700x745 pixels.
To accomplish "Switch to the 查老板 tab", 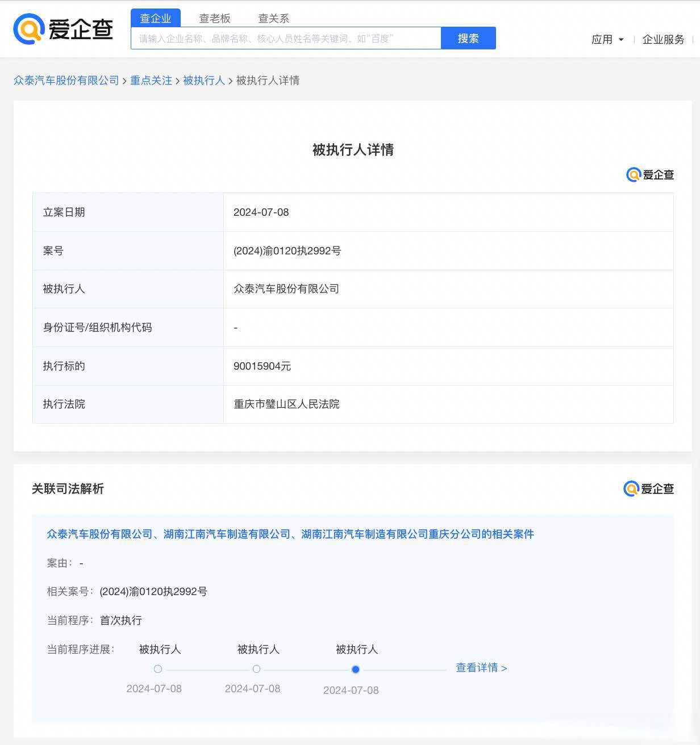I will click(x=215, y=18).
